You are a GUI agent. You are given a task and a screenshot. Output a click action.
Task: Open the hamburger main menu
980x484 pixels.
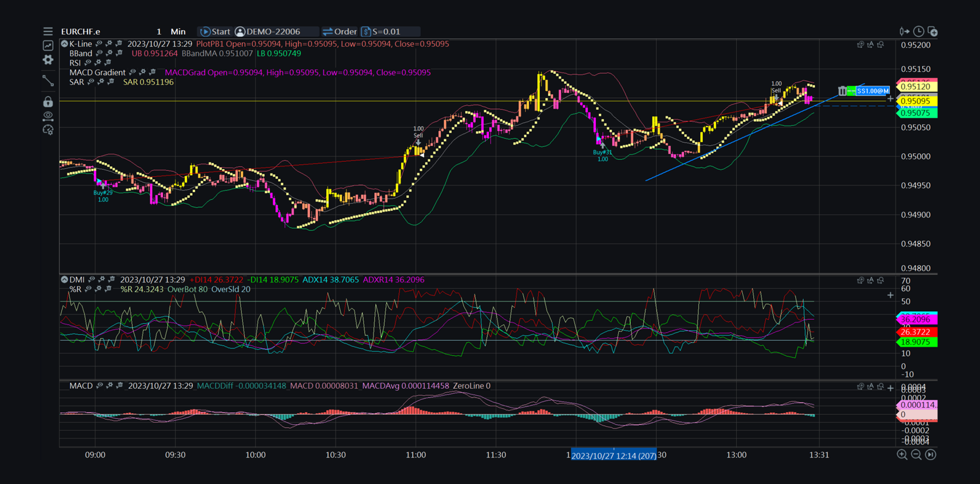[48, 32]
